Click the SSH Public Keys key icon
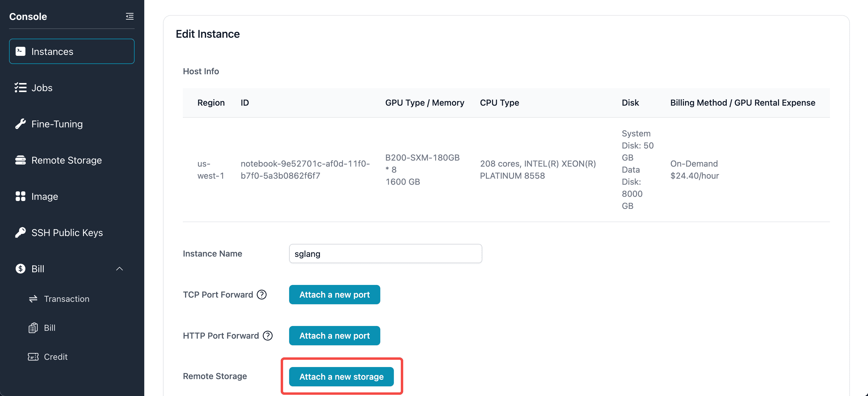This screenshot has height=396, width=868. pos(20,232)
